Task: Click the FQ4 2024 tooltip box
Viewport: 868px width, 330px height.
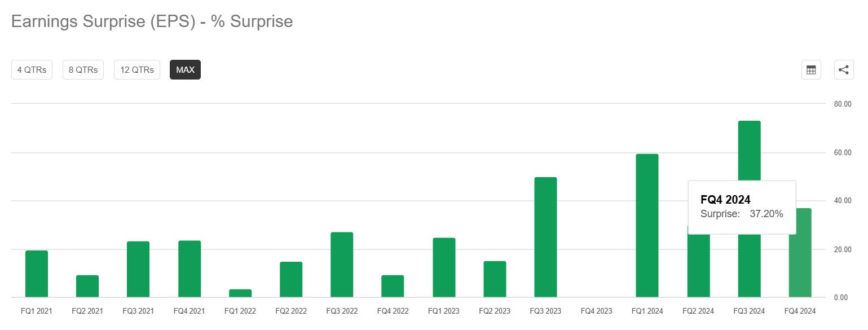Action: coord(742,206)
